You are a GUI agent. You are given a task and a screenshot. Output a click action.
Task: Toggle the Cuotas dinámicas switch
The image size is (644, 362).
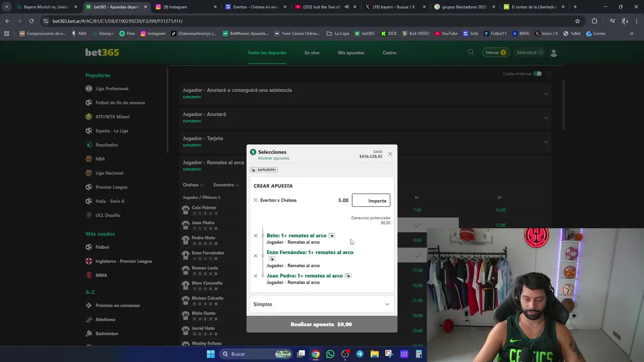pyautogui.click(x=537, y=73)
